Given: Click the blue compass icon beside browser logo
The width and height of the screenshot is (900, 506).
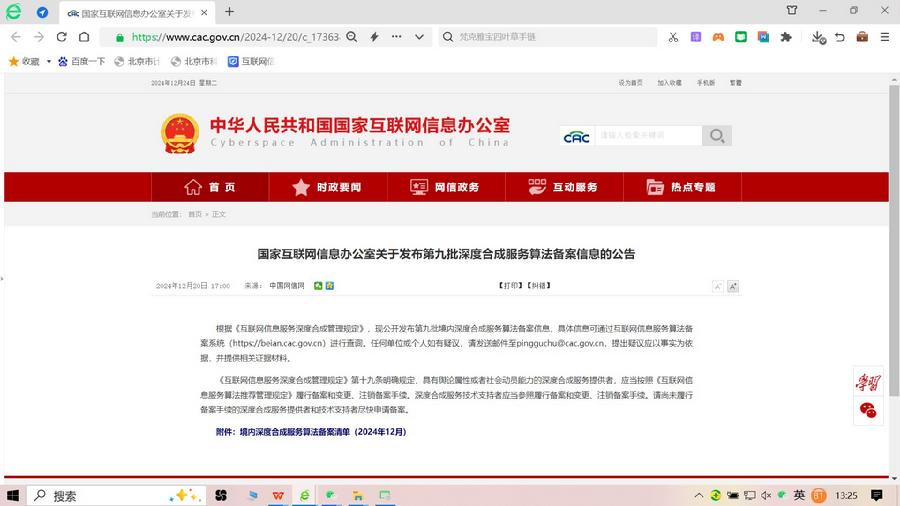Looking at the screenshot, I should [x=42, y=12].
